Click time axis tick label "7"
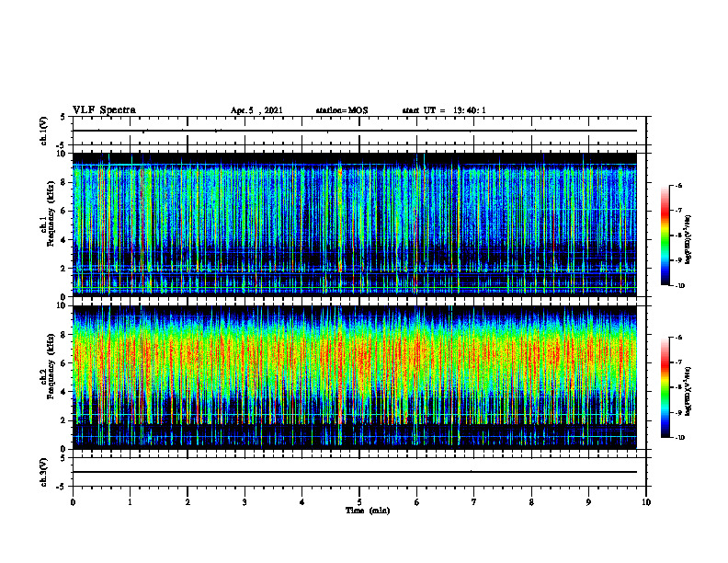This screenshot has height=563, width=728. [474, 502]
